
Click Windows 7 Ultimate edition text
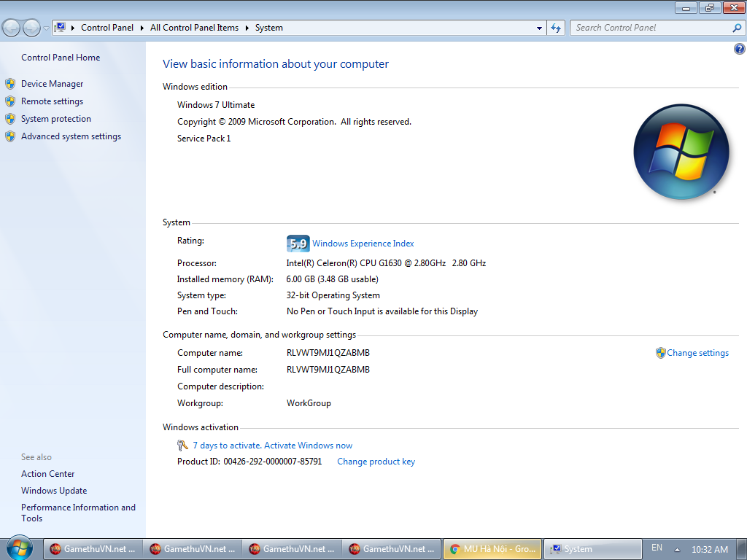(216, 105)
